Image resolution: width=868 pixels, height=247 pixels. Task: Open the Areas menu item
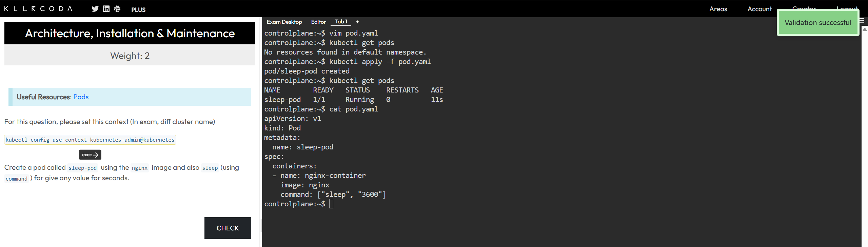(x=718, y=9)
